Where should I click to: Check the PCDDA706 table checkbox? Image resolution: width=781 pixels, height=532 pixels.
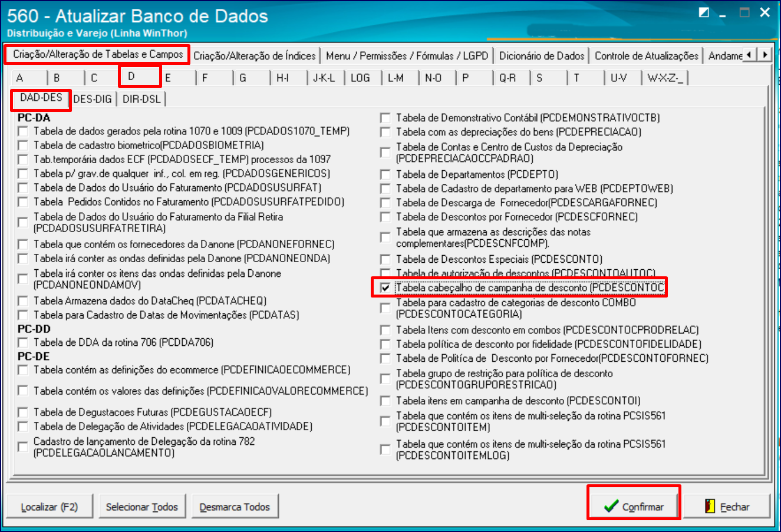(23, 343)
